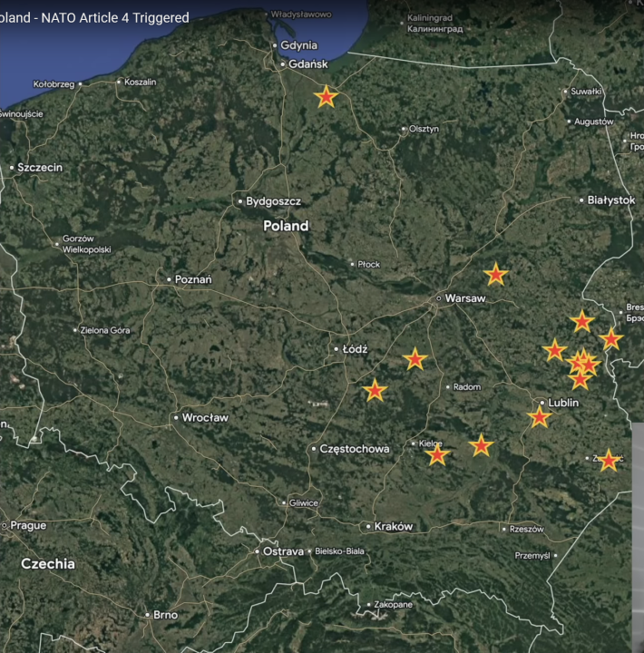Select the Prague label
644x653 pixels.
[x=28, y=525]
